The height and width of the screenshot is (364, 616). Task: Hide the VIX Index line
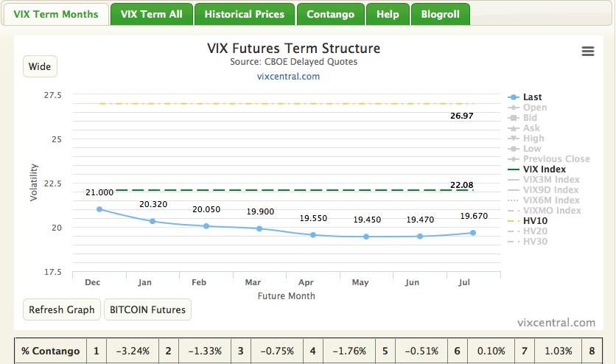(x=544, y=169)
